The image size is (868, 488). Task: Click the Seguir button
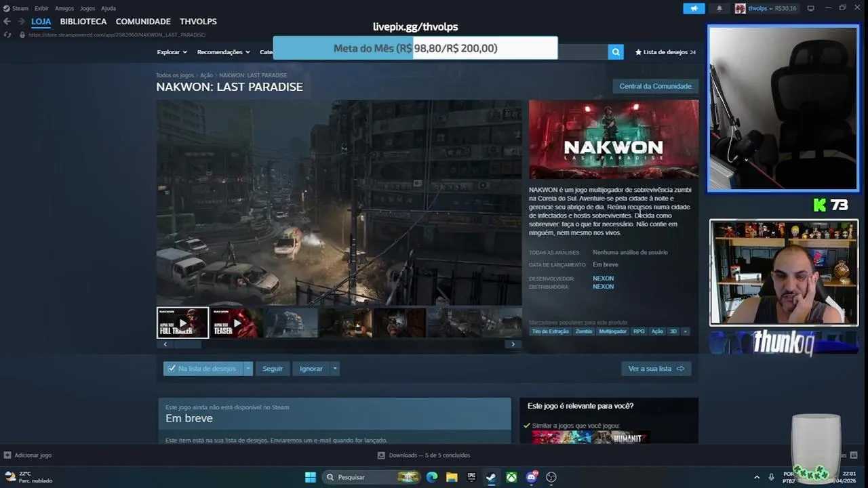(x=273, y=369)
